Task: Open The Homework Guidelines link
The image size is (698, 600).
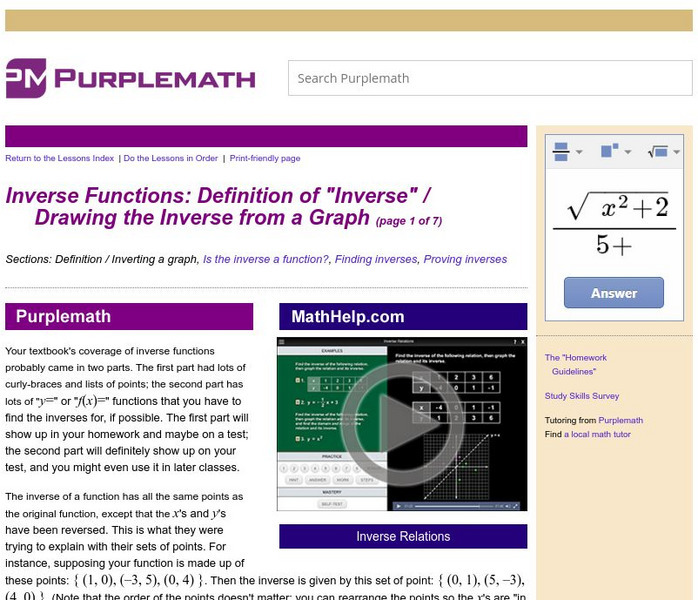Action: (x=576, y=365)
